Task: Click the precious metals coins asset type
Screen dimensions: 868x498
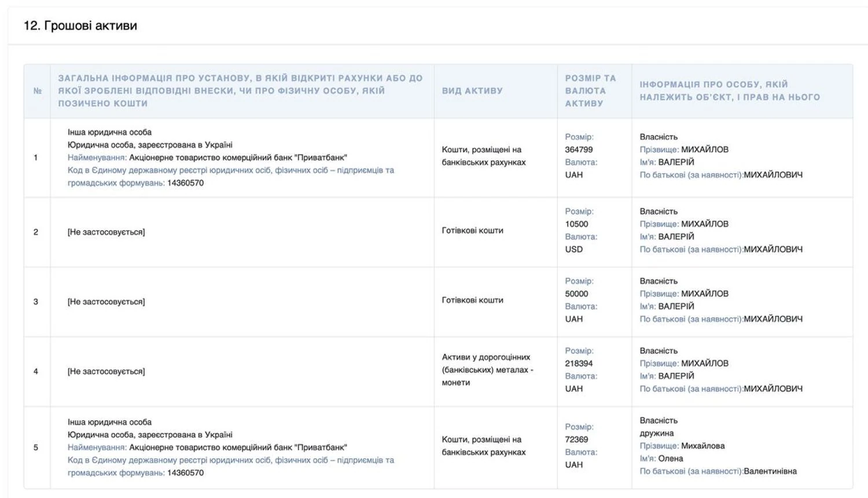Action: [486, 370]
